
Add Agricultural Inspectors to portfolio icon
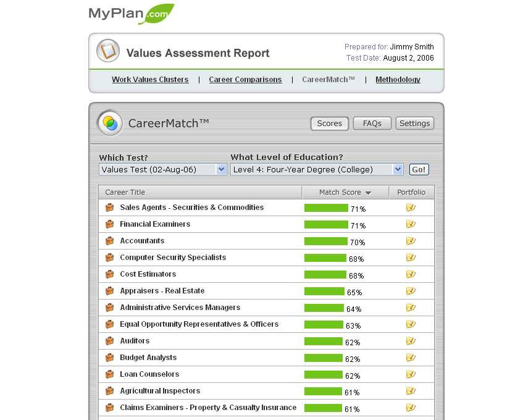(411, 391)
